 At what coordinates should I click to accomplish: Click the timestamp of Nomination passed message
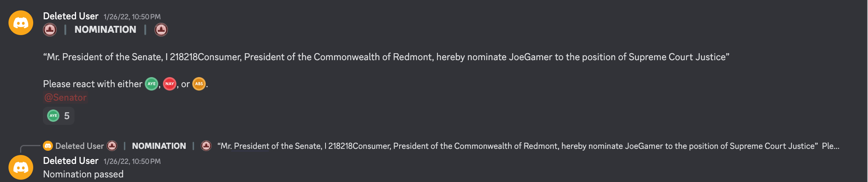(132, 162)
